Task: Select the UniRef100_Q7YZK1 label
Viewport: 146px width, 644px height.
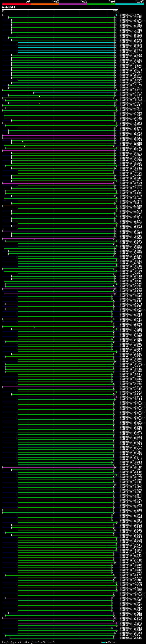Action: point(131,613)
